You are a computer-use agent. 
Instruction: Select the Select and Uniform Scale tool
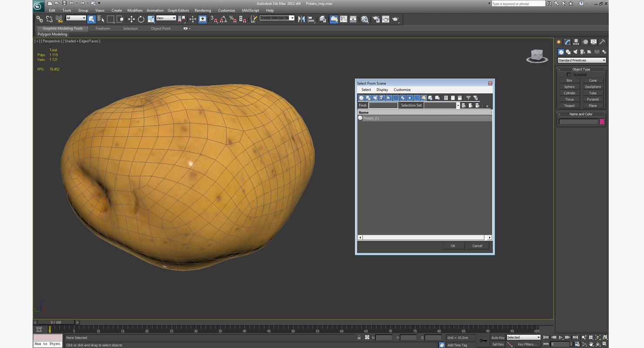coord(151,19)
